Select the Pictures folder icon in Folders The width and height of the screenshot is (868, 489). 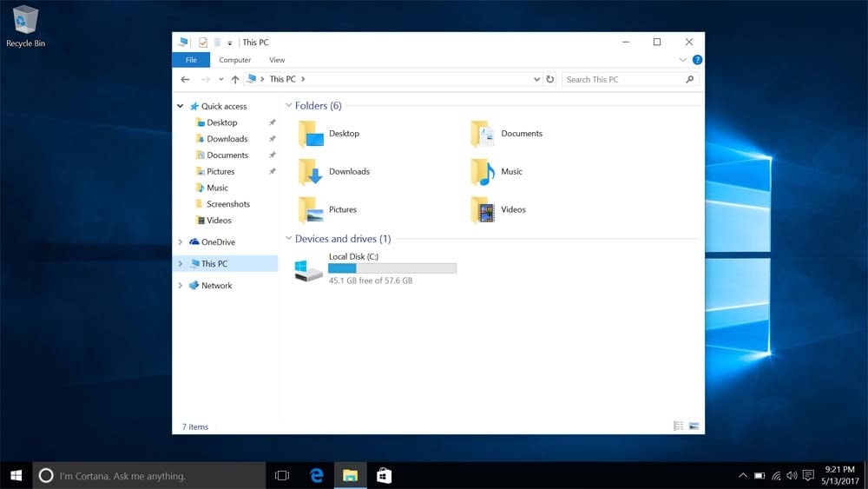coord(311,210)
